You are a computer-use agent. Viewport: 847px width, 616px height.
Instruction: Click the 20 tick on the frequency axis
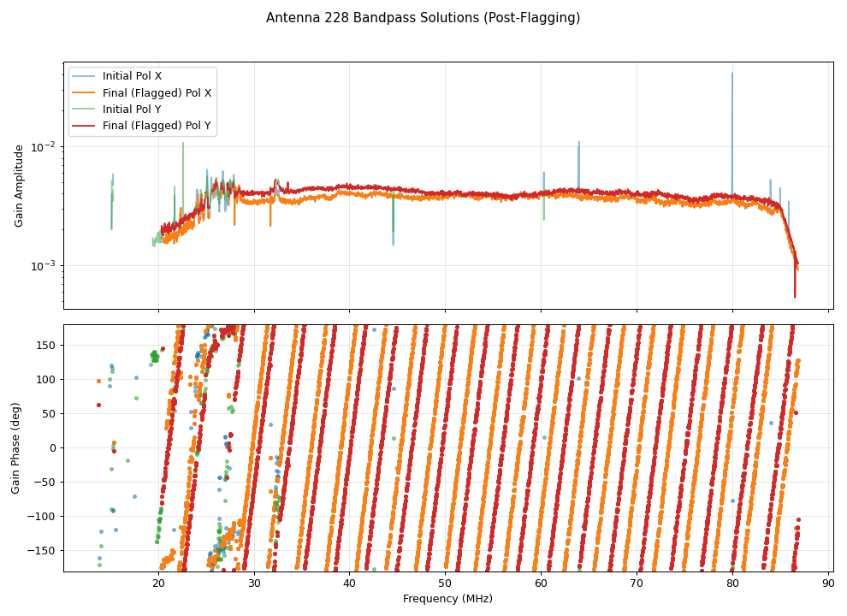click(x=158, y=583)
